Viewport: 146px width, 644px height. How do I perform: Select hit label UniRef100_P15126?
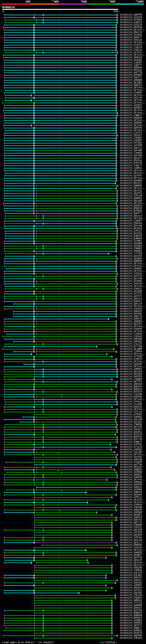coord(131,40)
